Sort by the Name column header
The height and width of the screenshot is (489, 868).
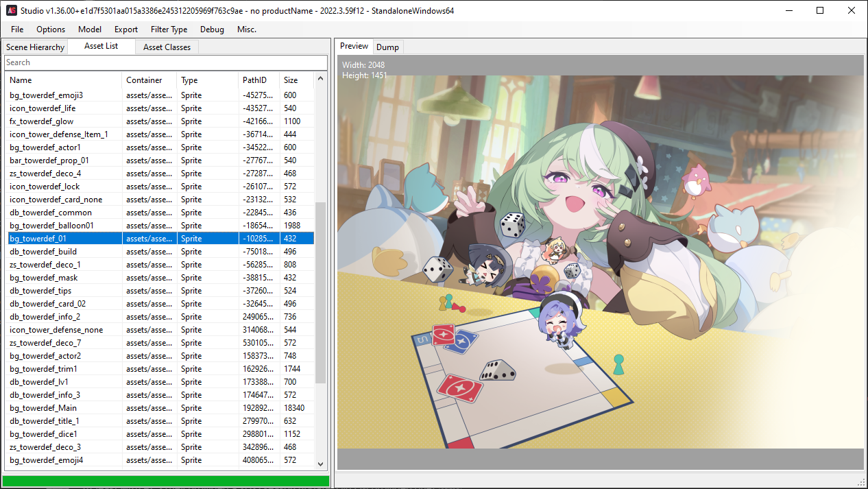point(64,80)
